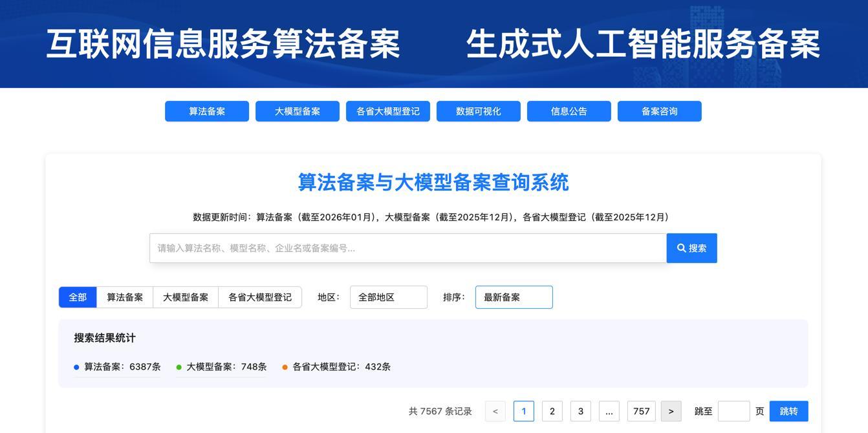Click the magnifier icon in search button
This screenshot has height=433, width=868.
(x=682, y=248)
